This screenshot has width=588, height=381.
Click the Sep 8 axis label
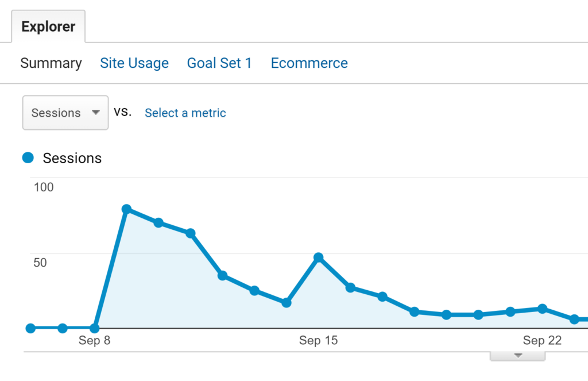pos(94,341)
